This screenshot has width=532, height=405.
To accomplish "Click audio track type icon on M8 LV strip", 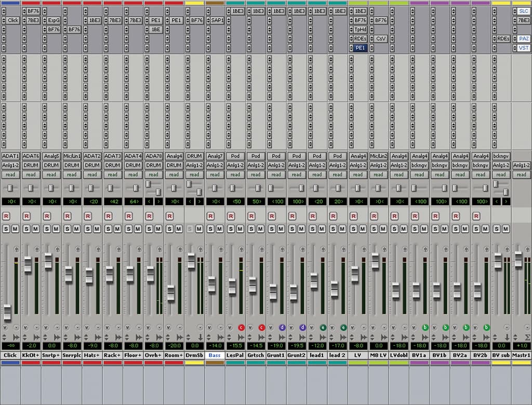I will point(384,337).
